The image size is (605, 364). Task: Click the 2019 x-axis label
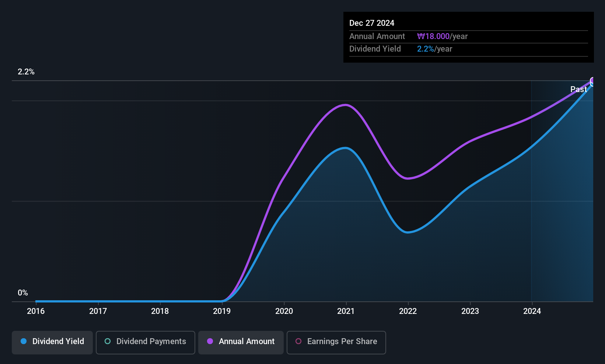[x=222, y=311]
